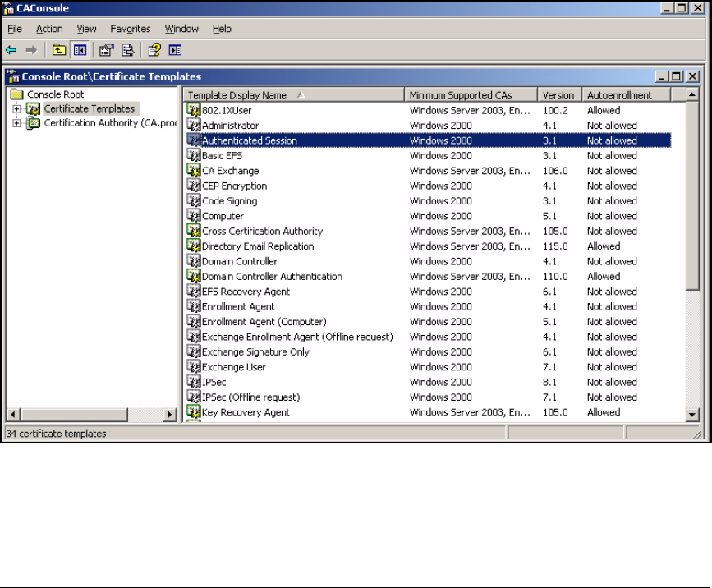The height and width of the screenshot is (588, 712).
Task: Open the Favorites menu
Action: click(131, 29)
